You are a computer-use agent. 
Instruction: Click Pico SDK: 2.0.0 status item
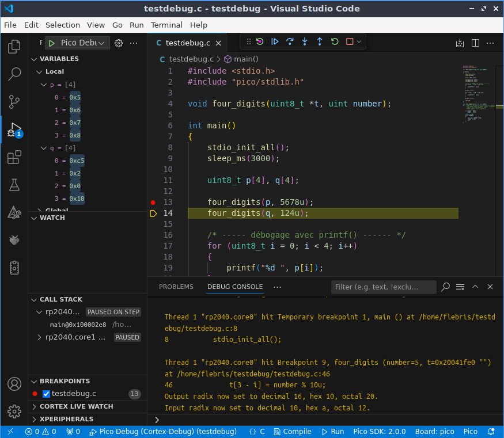click(379, 432)
